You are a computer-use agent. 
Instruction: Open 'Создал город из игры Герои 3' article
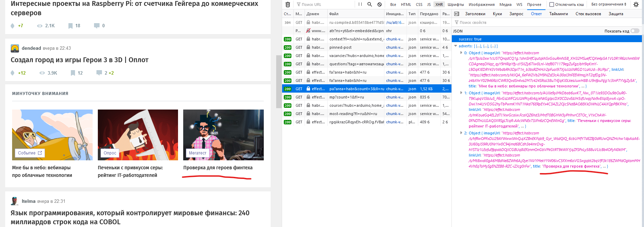point(80,60)
